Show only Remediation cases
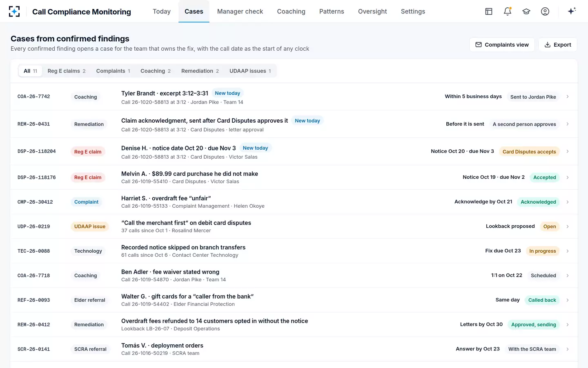Viewport: 588px width, 368px height. click(x=200, y=71)
